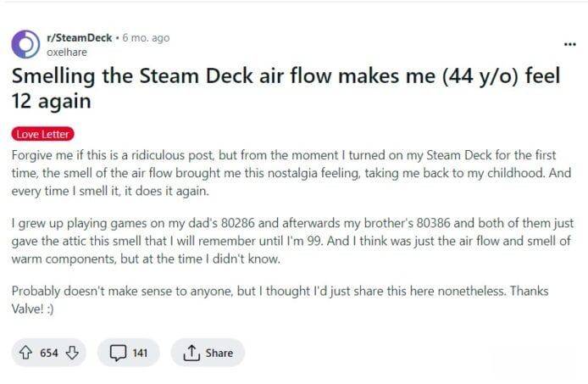Click the 654 vote score

click(x=49, y=353)
